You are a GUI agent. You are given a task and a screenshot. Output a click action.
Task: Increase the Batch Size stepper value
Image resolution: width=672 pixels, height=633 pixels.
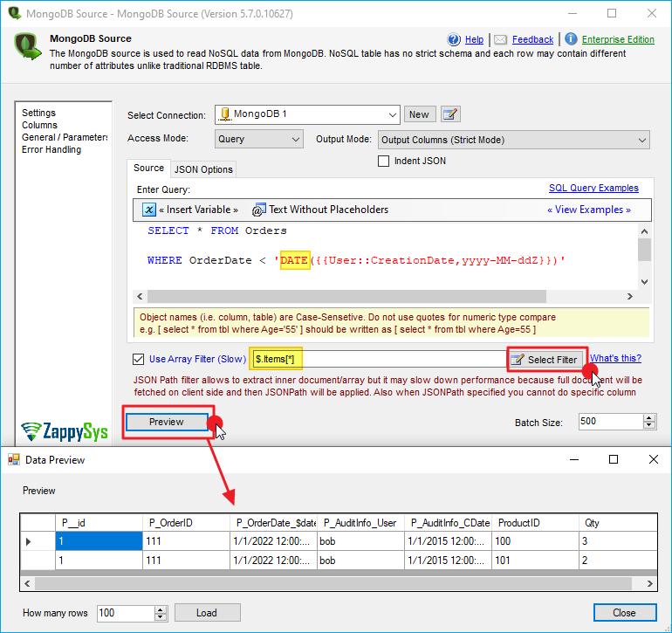coord(648,418)
